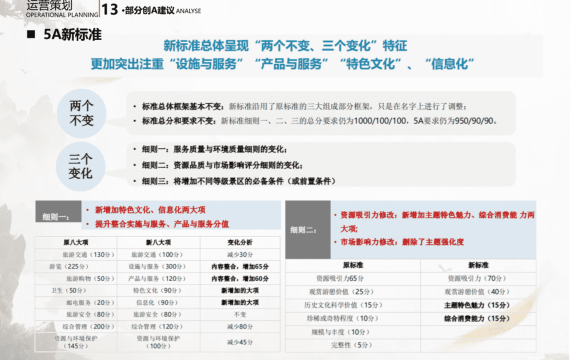Click the gray '细则二：' label box
Viewport: 570px width, 360px height.
(308, 230)
